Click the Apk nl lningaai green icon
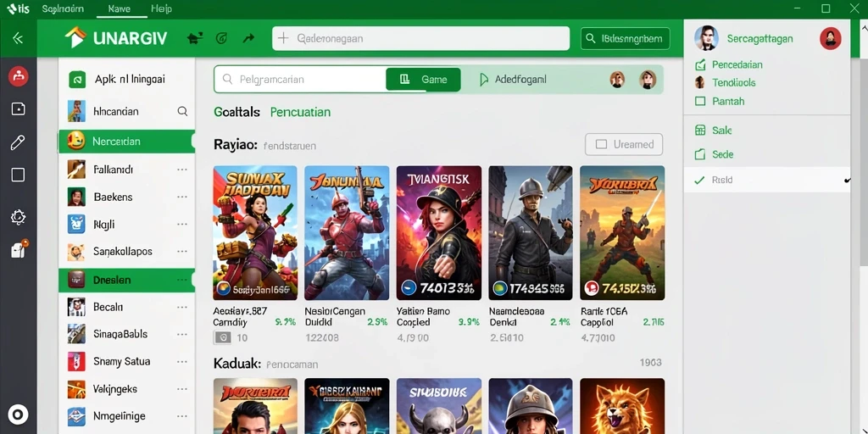Image resolution: width=868 pixels, height=434 pixels. coord(77,79)
